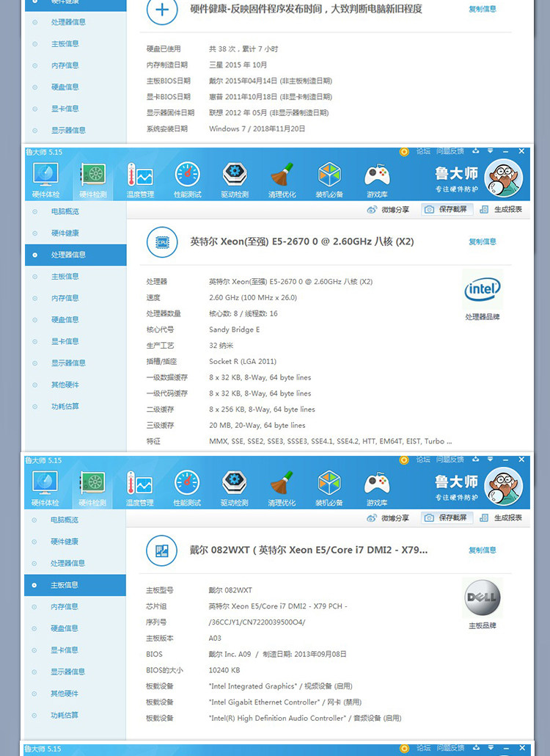Open 清理优化 broom in the processor info window
This screenshot has height=756, width=550.
click(x=282, y=180)
